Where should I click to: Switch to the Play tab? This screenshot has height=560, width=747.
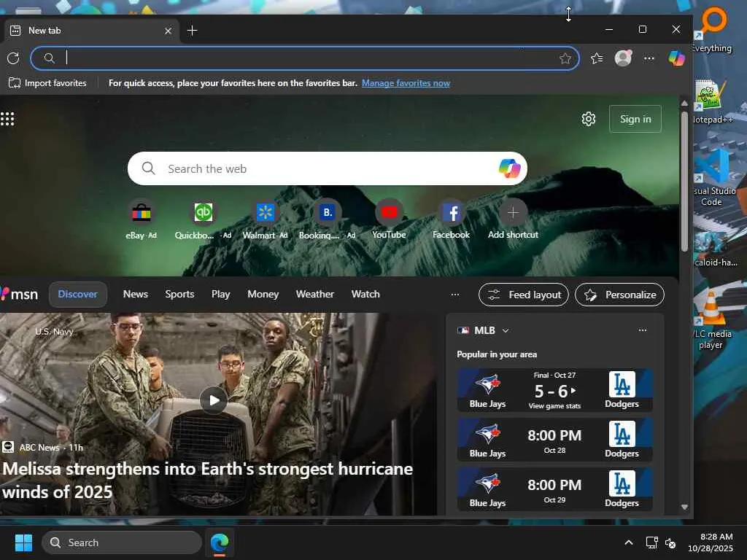click(x=220, y=295)
